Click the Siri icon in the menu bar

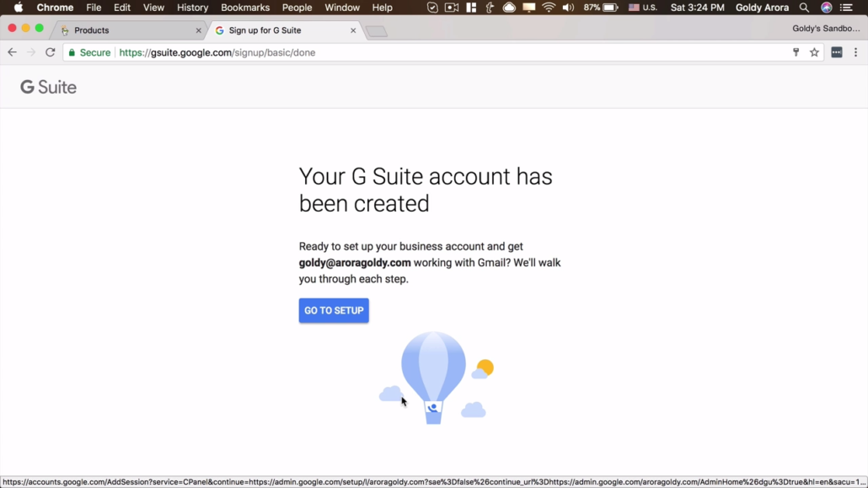(x=827, y=8)
